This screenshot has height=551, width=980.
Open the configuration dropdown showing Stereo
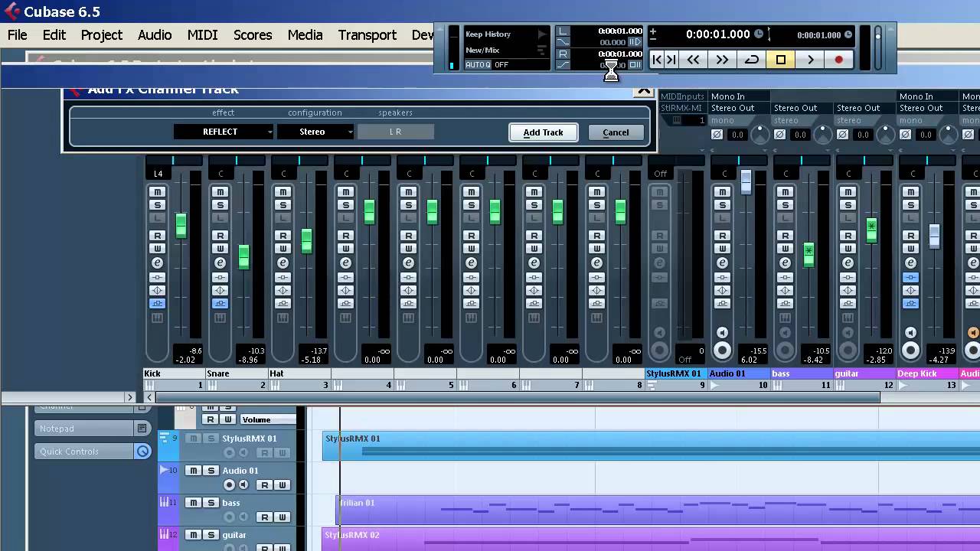click(315, 132)
